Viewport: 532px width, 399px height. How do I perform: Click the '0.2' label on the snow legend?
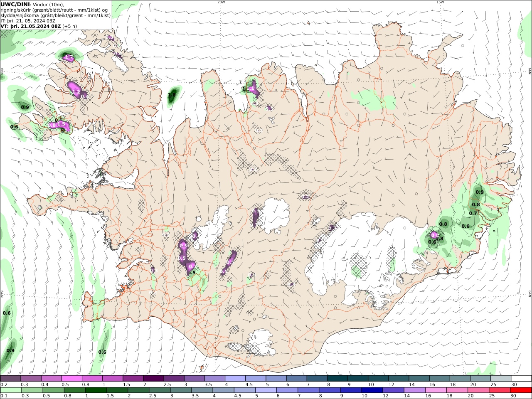tap(4, 385)
